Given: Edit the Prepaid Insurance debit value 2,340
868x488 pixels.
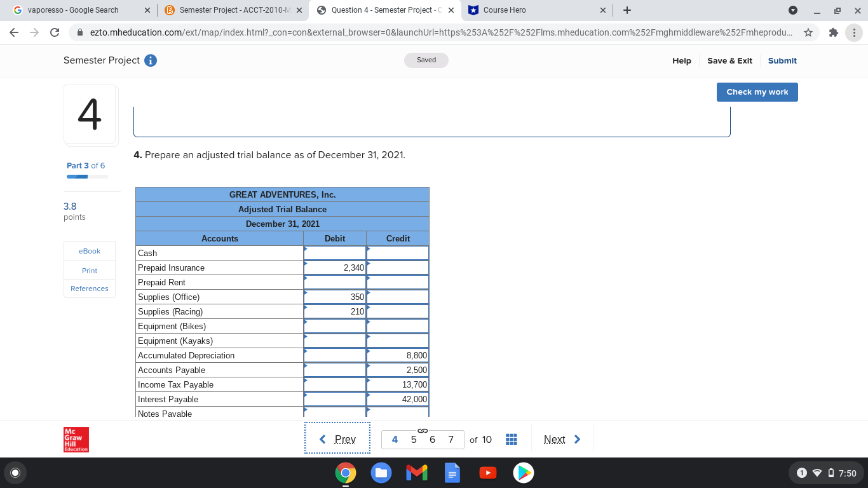Looking at the screenshot, I should coord(335,268).
